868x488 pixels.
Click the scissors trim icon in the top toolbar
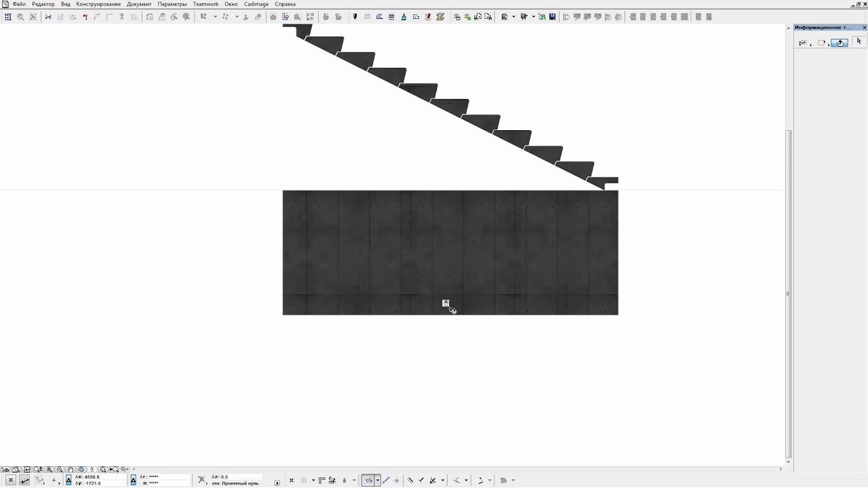[x=48, y=17]
